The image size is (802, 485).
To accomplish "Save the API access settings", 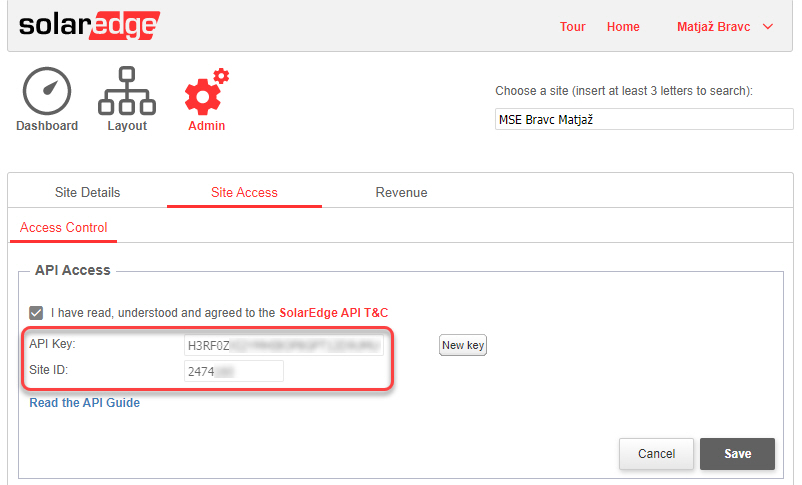I will click(x=738, y=454).
